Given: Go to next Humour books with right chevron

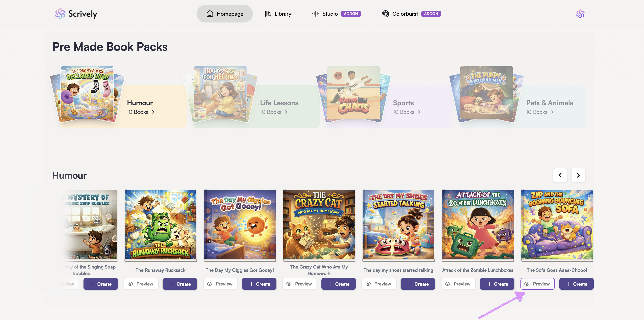Looking at the screenshot, I should [x=578, y=175].
